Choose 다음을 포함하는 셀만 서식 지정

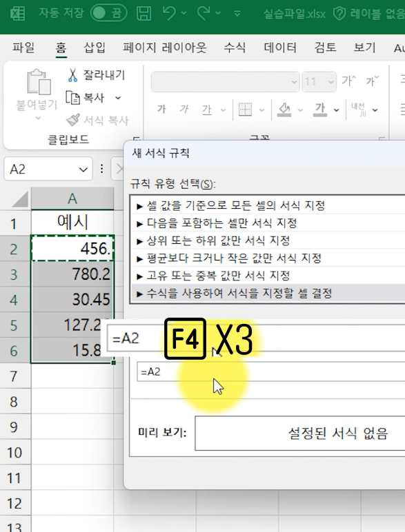pyautogui.click(x=268, y=223)
